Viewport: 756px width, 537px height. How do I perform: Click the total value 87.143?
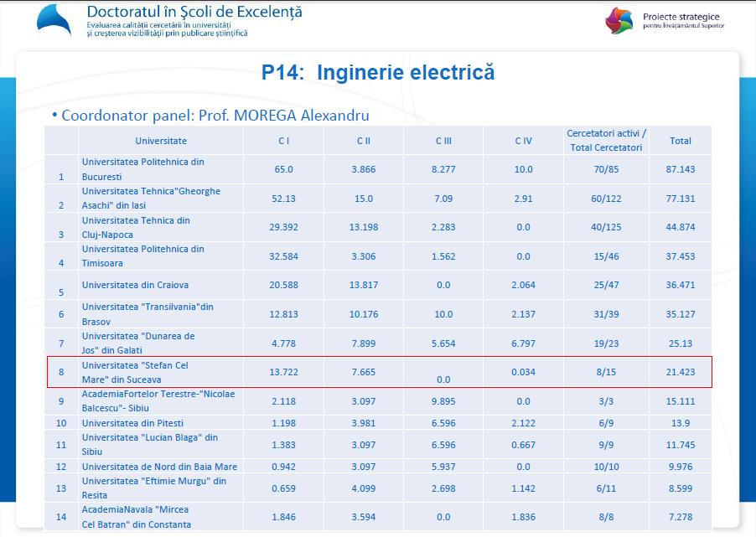pos(680,169)
